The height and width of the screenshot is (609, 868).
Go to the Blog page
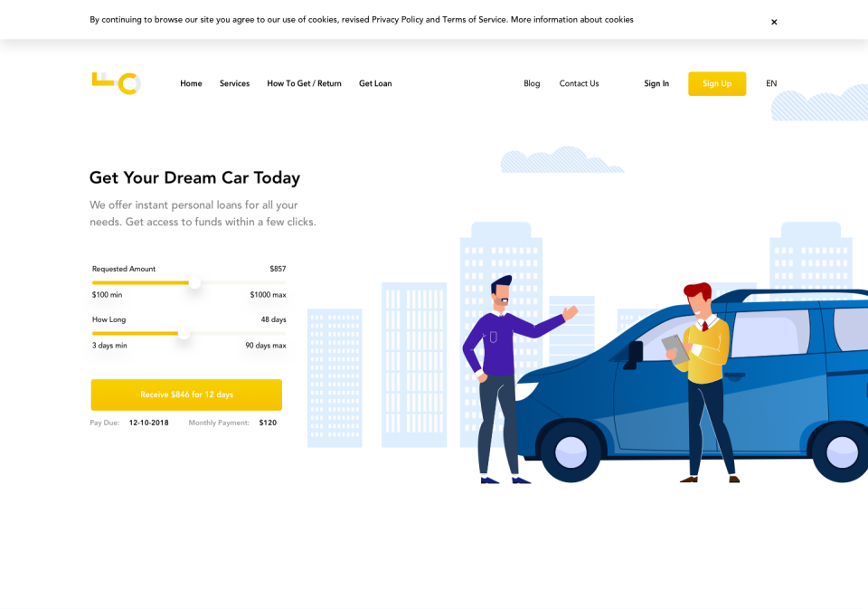pyautogui.click(x=532, y=83)
